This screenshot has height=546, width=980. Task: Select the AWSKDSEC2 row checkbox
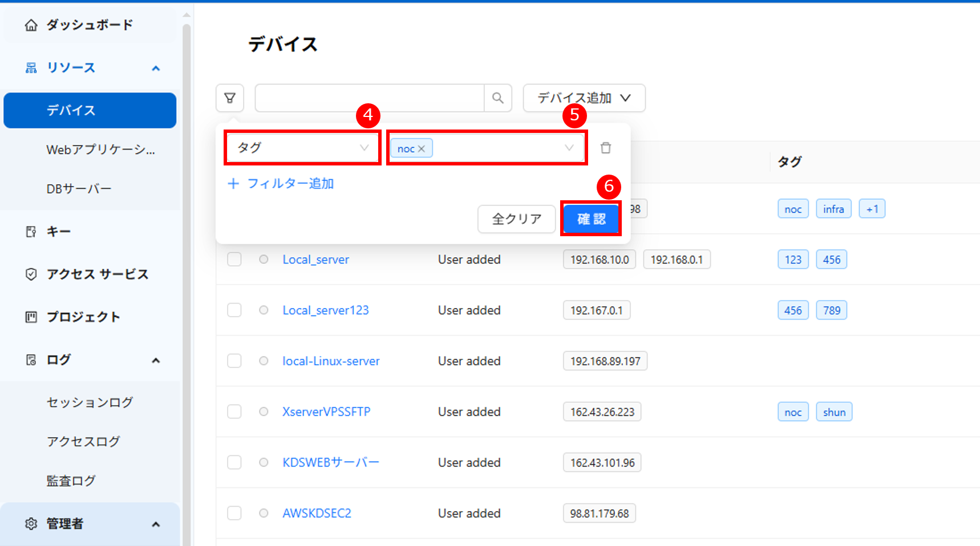click(234, 513)
